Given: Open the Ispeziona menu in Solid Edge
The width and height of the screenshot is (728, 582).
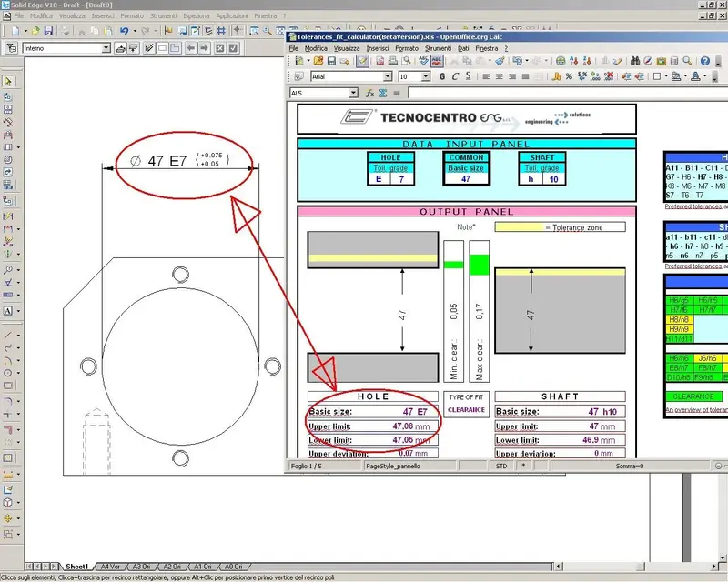Looking at the screenshot, I should 196,16.
